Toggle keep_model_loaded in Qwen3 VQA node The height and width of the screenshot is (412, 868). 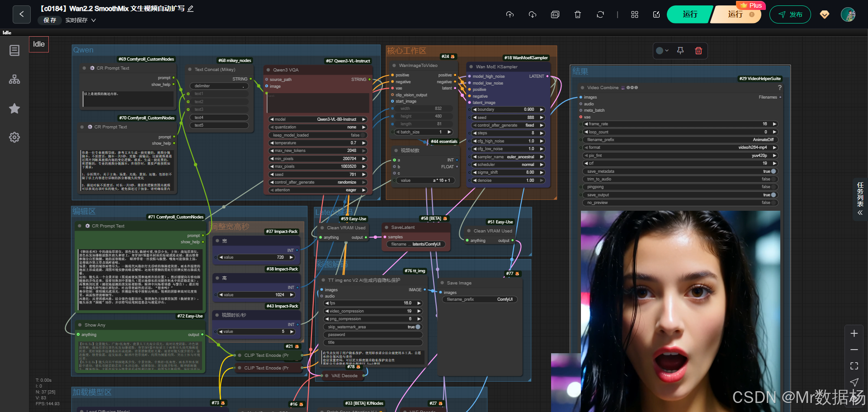pos(318,135)
